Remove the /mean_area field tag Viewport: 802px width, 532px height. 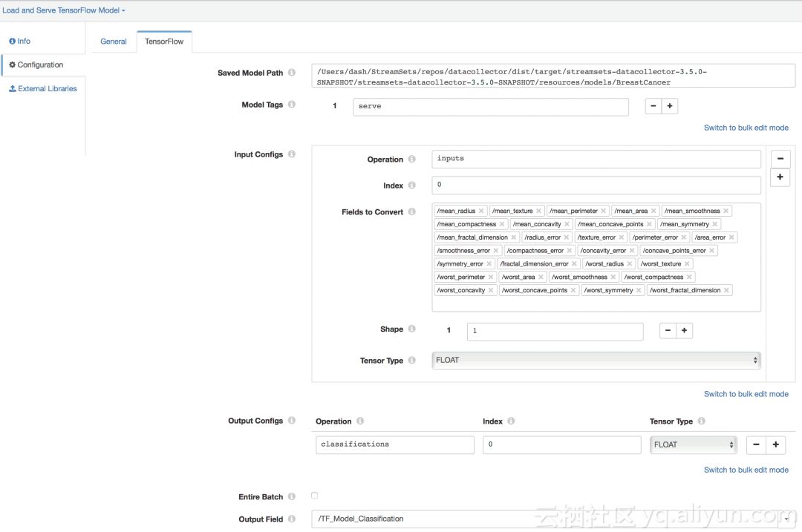click(x=653, y=211)
